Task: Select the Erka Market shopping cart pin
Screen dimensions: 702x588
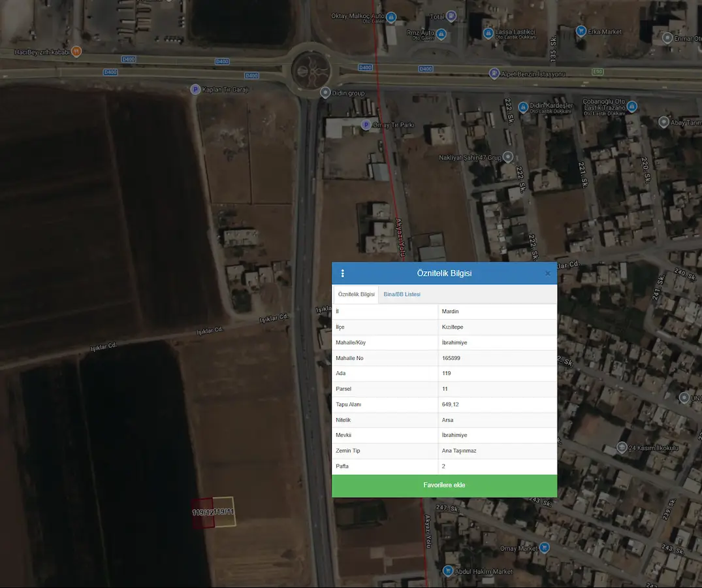Action: tap(581, 31)
